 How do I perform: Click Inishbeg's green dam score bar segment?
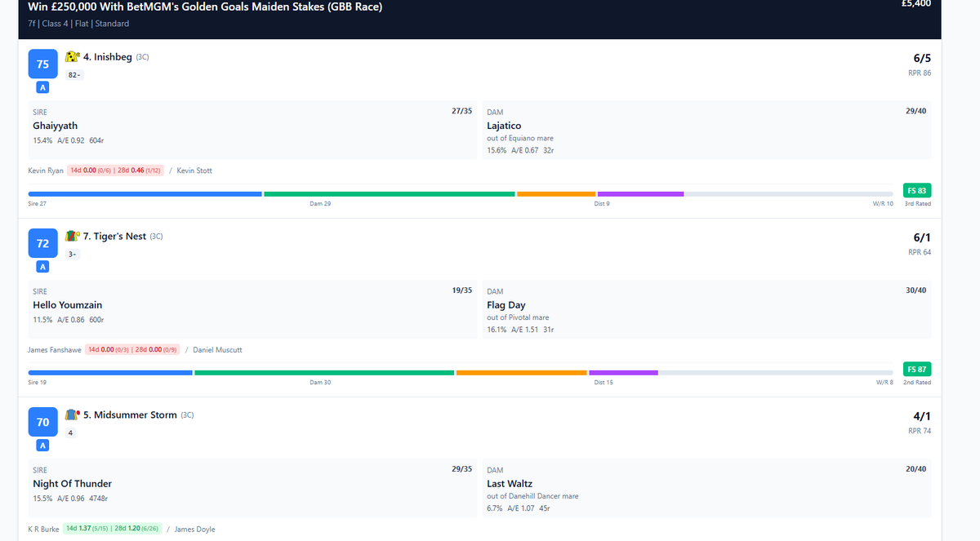(390, 194)
